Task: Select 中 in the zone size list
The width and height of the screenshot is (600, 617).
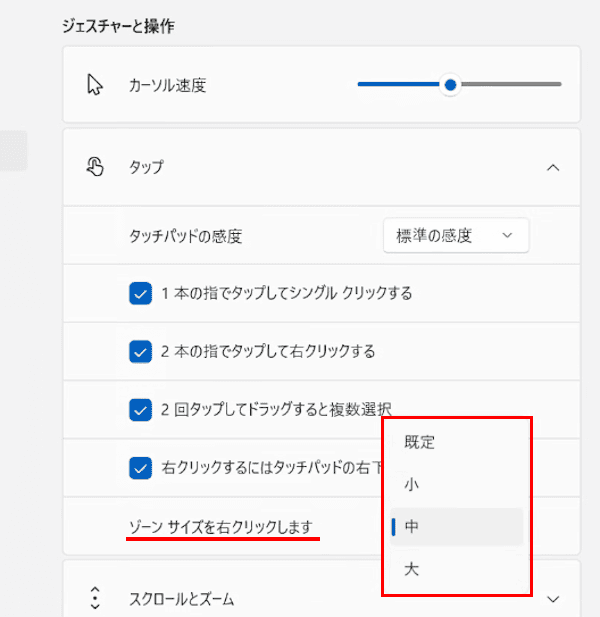Action: 456,526
